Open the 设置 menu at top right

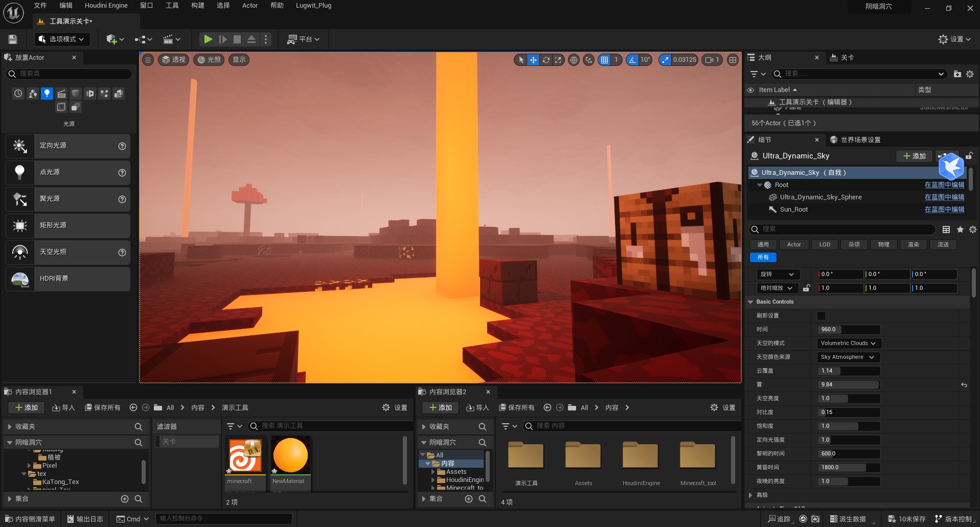[x=954, y=39]
